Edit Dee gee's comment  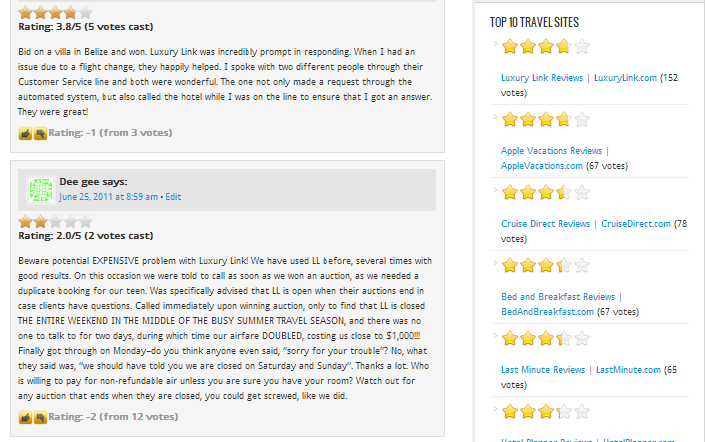point(173,197)
